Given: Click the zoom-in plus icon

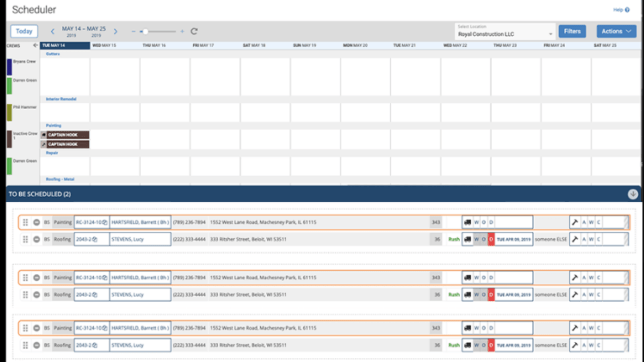Looking at the screenshot, I should 182,32.
